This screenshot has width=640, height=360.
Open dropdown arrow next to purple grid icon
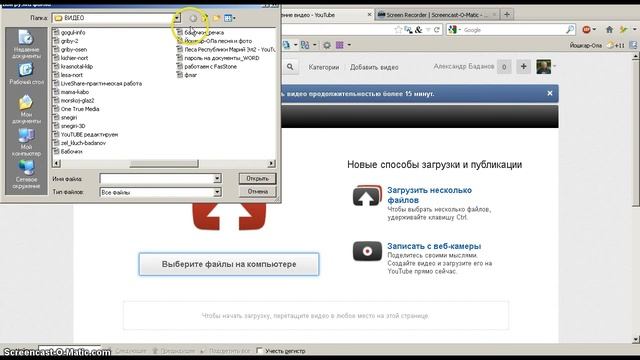tap(349, 45)
